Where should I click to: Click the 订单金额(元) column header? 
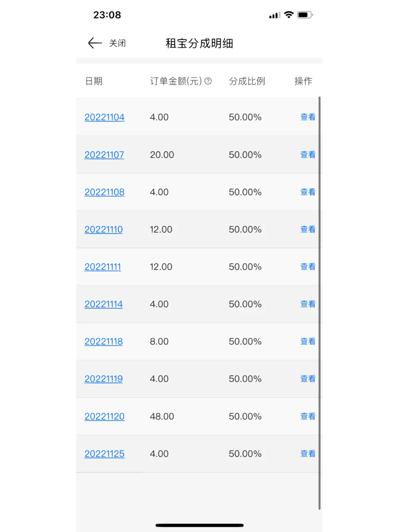(176, 81)
